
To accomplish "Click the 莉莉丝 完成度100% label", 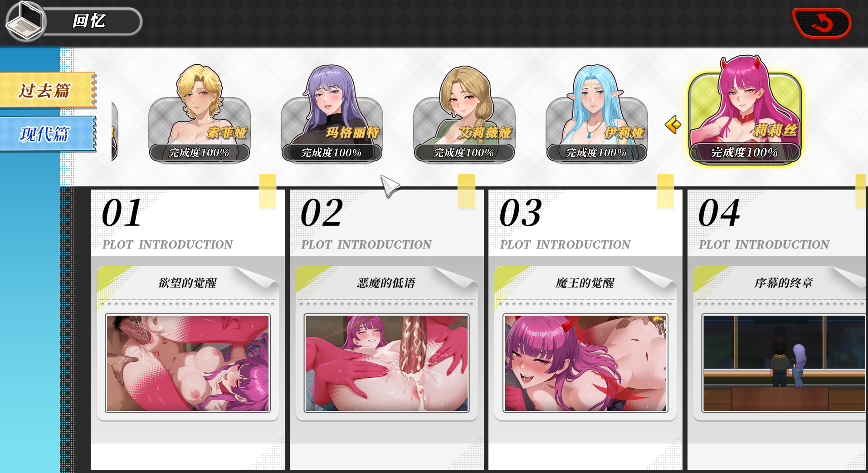I will click(745, 152).
